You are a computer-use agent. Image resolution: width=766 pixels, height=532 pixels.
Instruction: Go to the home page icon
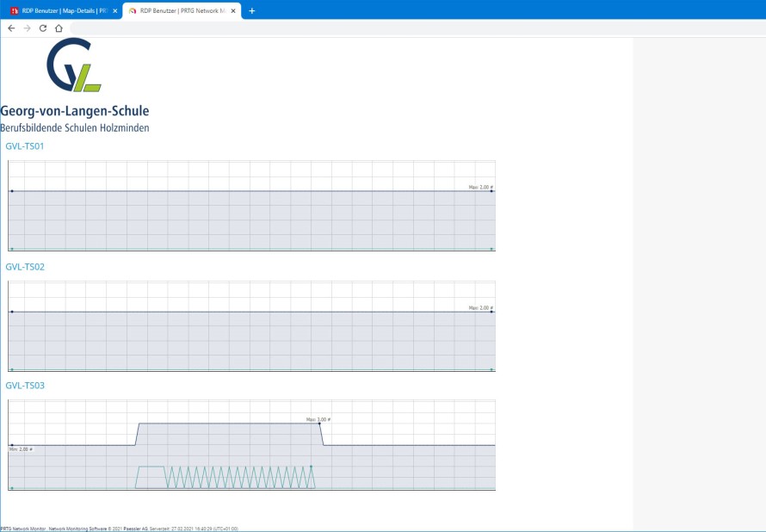59,28
